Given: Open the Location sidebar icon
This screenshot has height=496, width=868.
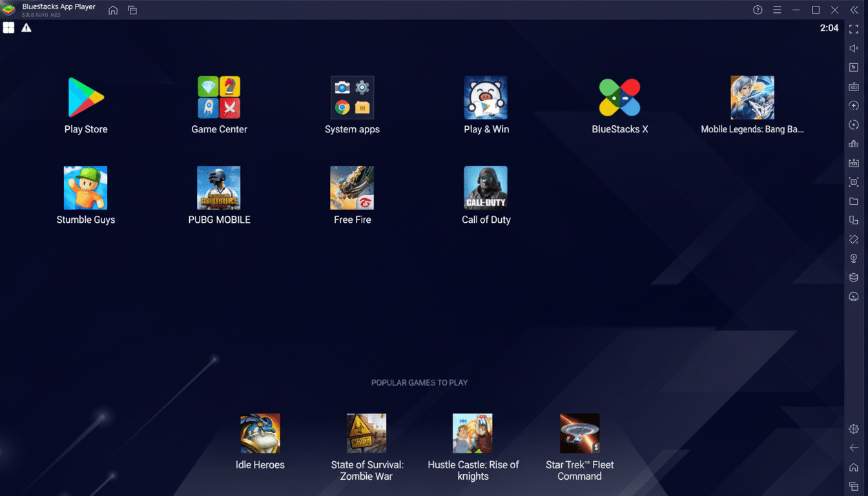Looking at the screenshot, I should (853, 258).
